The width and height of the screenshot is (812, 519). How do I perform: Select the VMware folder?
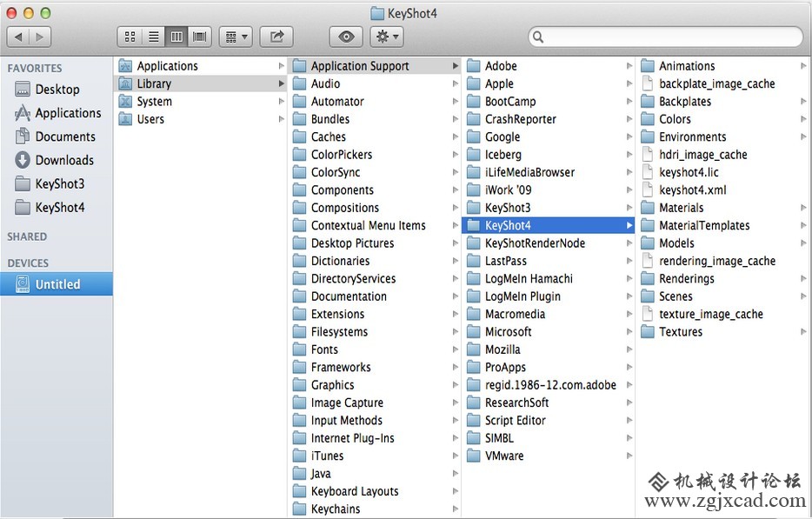coord(549,456)
